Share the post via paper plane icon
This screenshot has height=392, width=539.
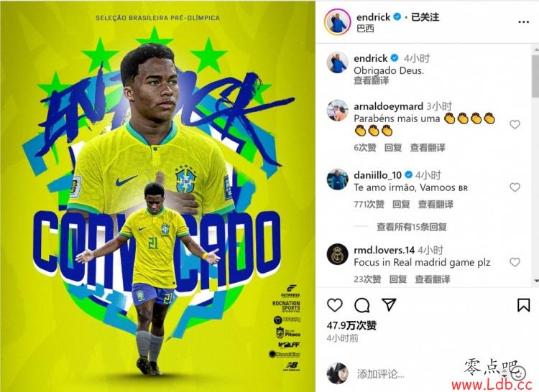tap(389, 304)
